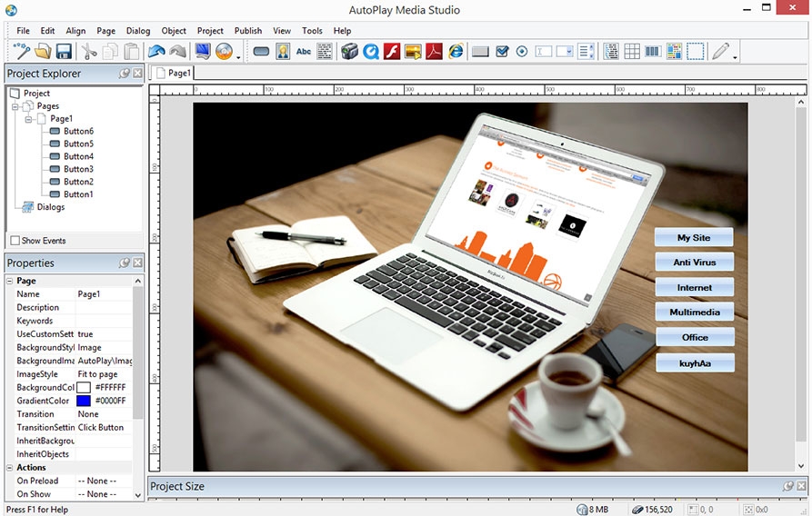Click the Undo arrow icon
812x516 pixels.
(x=155, y=52)
